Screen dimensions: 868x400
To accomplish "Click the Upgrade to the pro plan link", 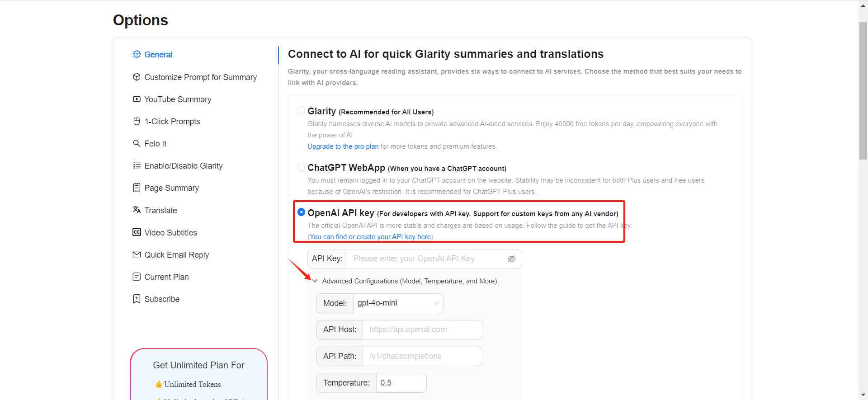I will click(343, 146).
